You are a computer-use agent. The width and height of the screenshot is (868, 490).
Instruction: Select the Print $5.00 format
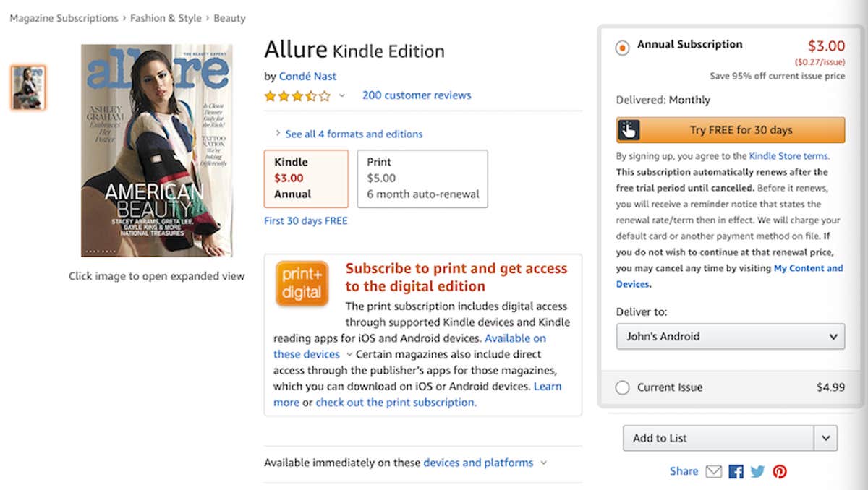click(422, 179)
